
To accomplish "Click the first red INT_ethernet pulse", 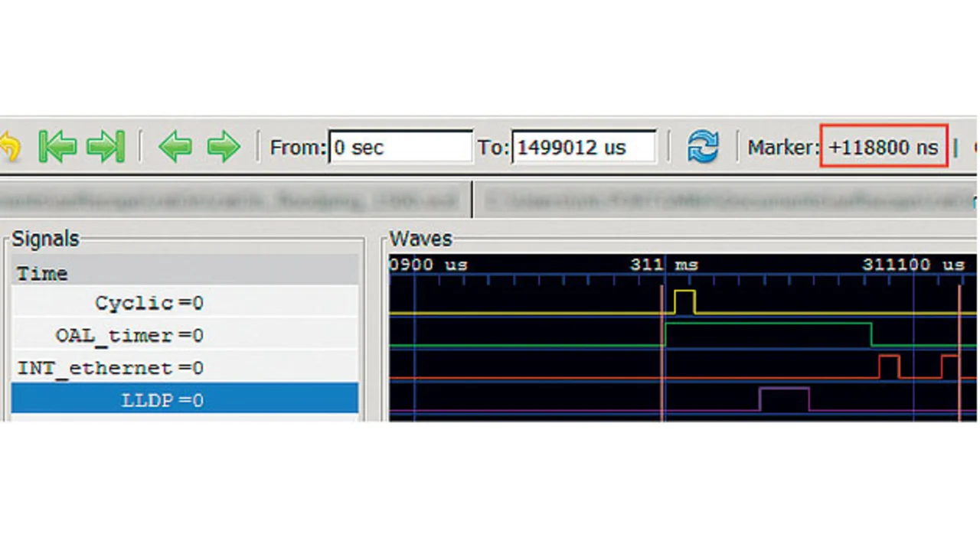I will click(889, 366).
